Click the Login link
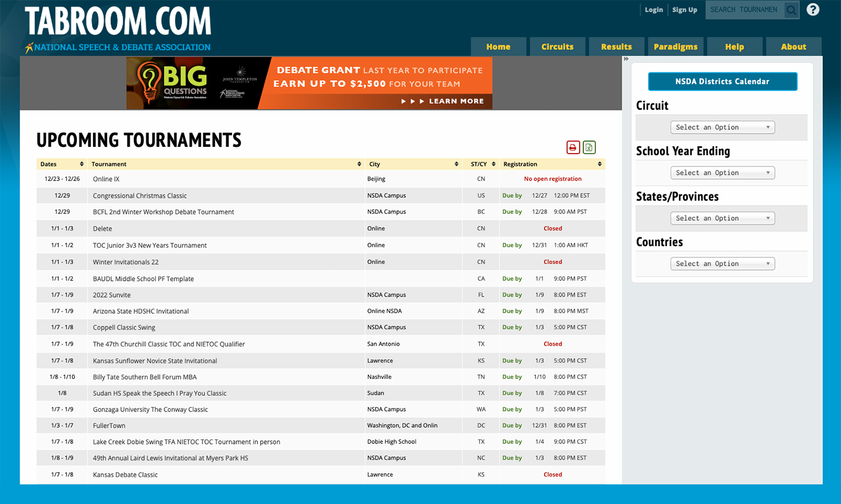This screenshot has width=841, height=504. point(654,10)
